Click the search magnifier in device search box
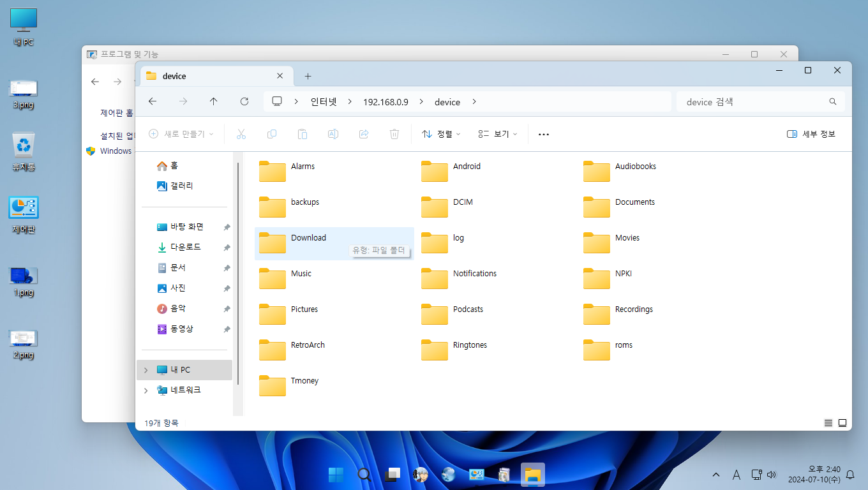The height and width of the screenshot is (490, 868). coord(833,101)
